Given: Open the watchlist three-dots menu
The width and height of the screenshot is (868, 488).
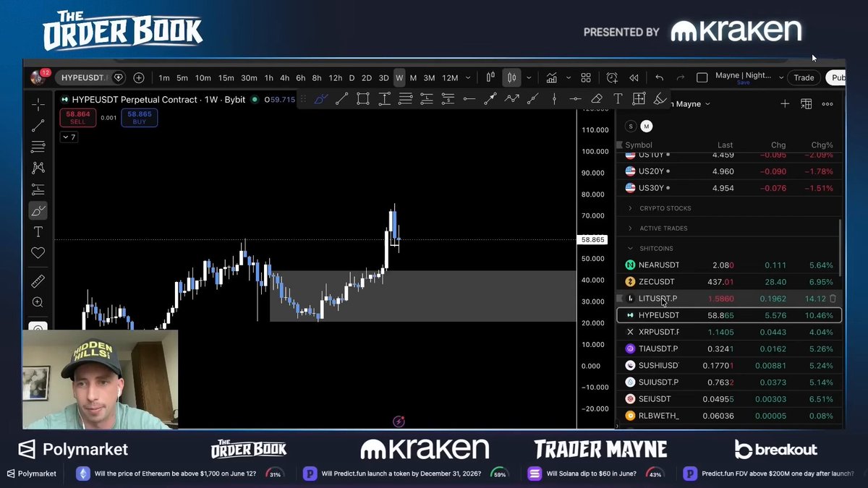Looking at the screenshot, I should point(827,104).
